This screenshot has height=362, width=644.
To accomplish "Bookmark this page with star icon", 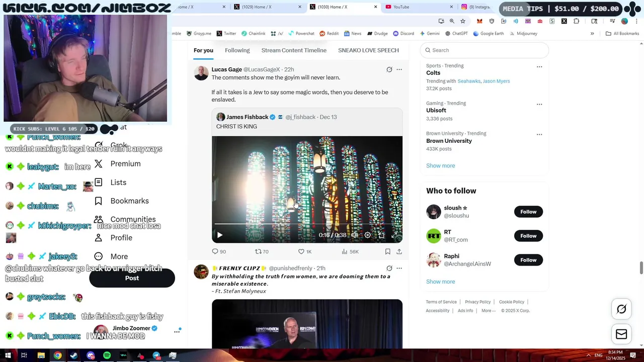I will pyautogui.click(x=463, y=21).
